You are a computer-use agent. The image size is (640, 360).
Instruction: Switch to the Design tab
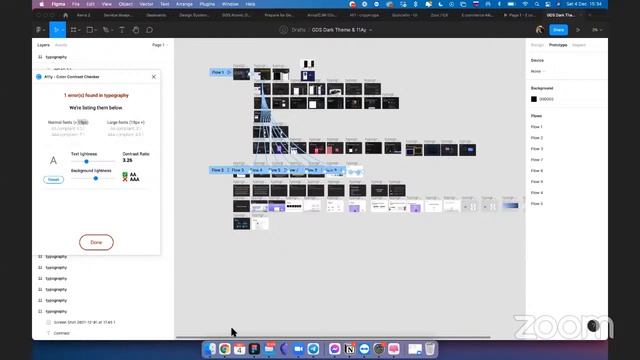(x=537, y=45)
